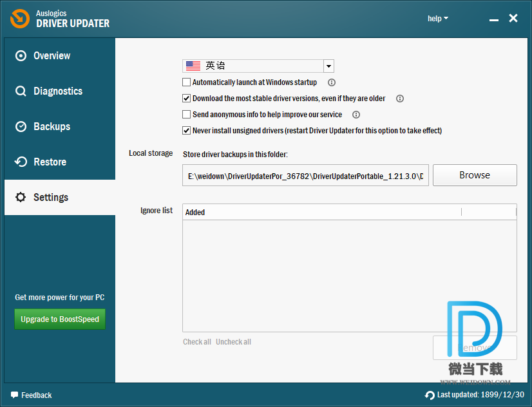532x407 pixels.
Task: Open the Diagnostics tab
Action: (60, 91)
